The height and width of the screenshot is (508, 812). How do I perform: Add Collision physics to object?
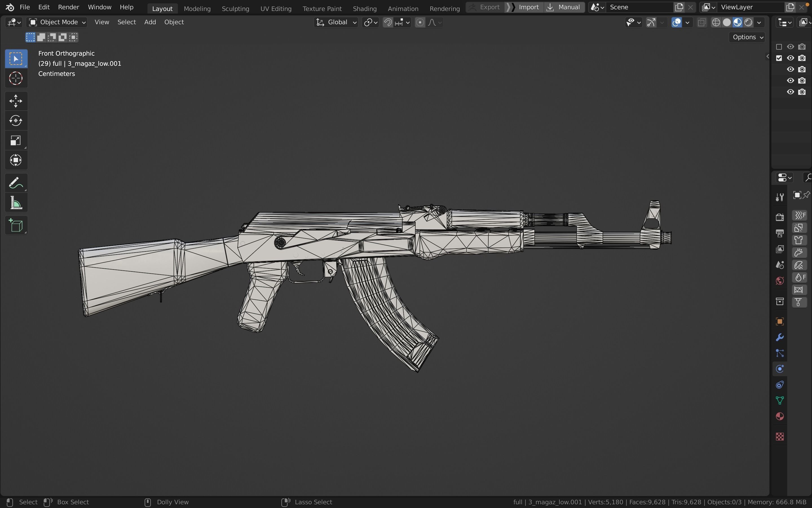click(800, 228)
